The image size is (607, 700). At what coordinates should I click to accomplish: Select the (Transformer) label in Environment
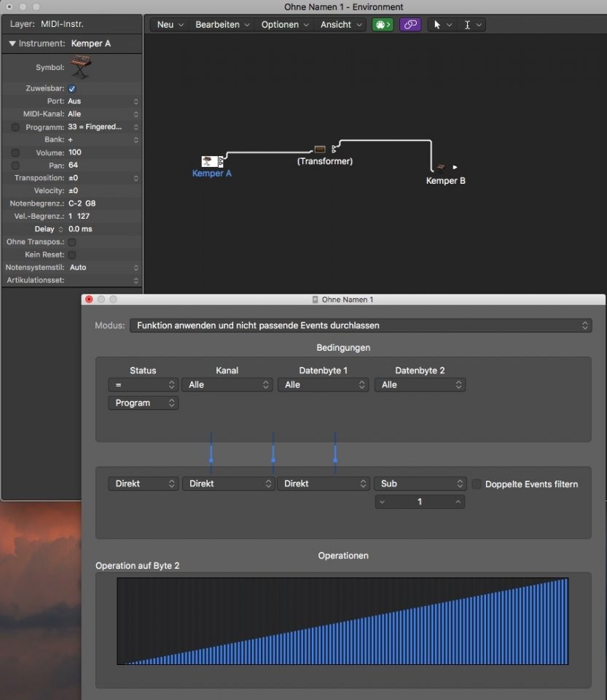(x=325, y=161)
